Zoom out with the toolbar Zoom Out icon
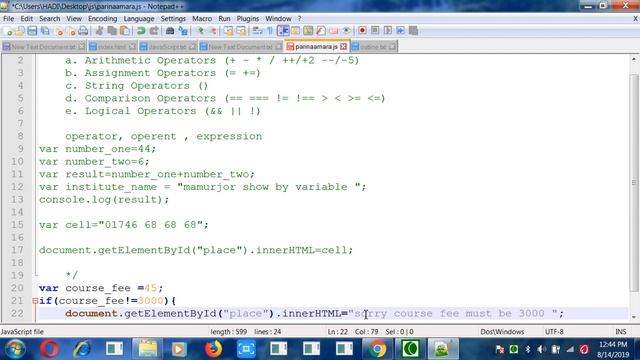This screenshot has width=640, height=360. [x=213, y=31]
